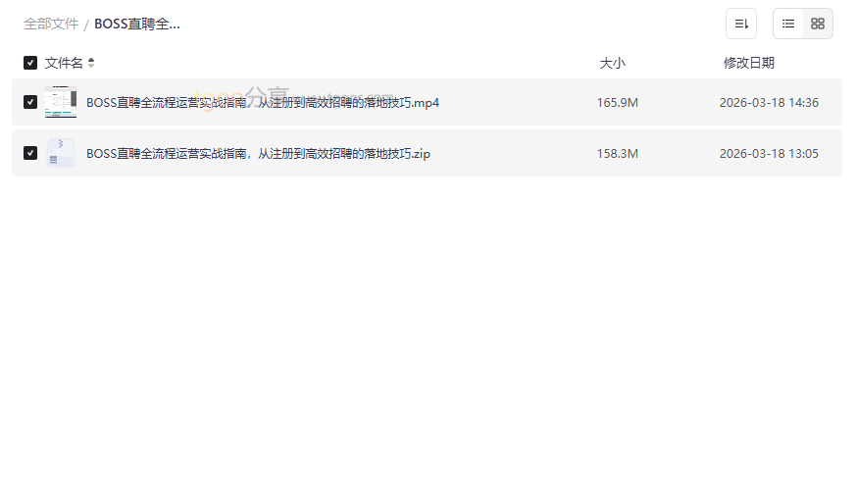
Task: Switch to list view
Action: tap(788, 24)
